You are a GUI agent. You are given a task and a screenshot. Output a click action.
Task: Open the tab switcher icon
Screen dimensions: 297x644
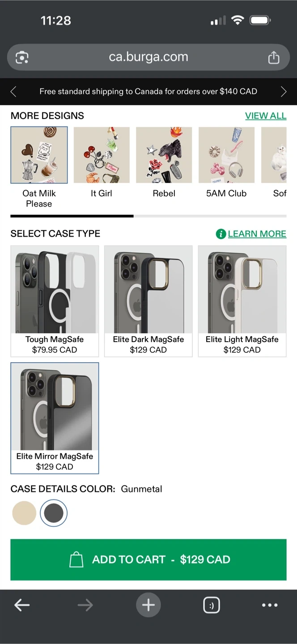pyautogui.click(x=211, y=605)
